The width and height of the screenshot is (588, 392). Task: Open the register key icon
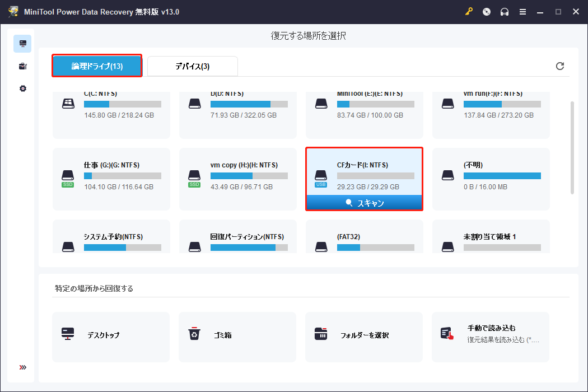coord(469,12)
